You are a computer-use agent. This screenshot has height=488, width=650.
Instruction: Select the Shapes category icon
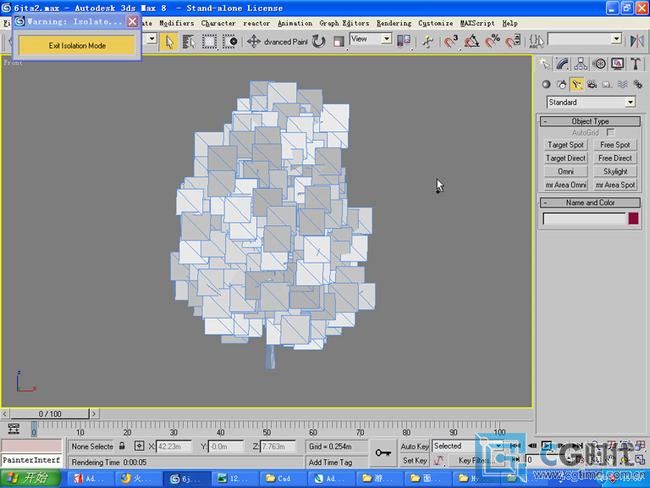click(562, 84)
